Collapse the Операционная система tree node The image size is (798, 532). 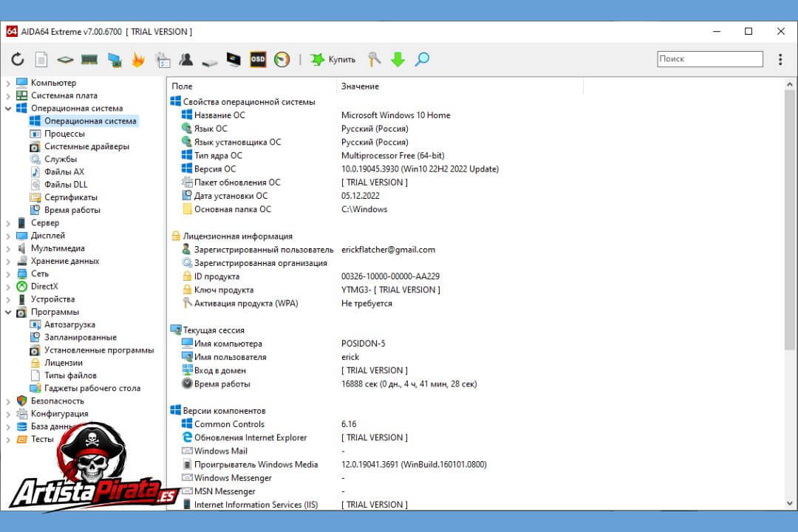pos(8,108)
